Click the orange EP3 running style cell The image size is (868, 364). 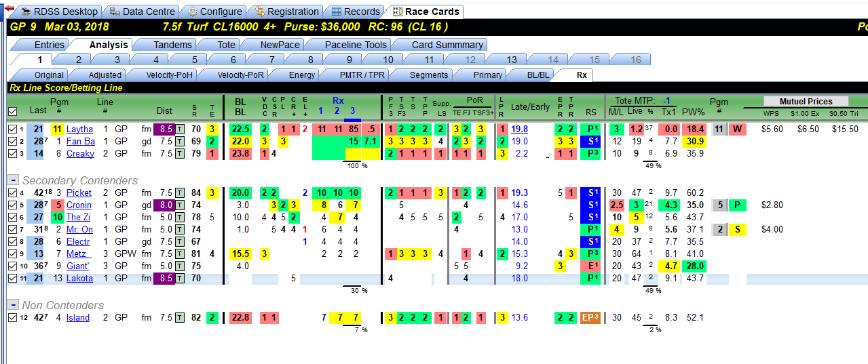[590, 317]
